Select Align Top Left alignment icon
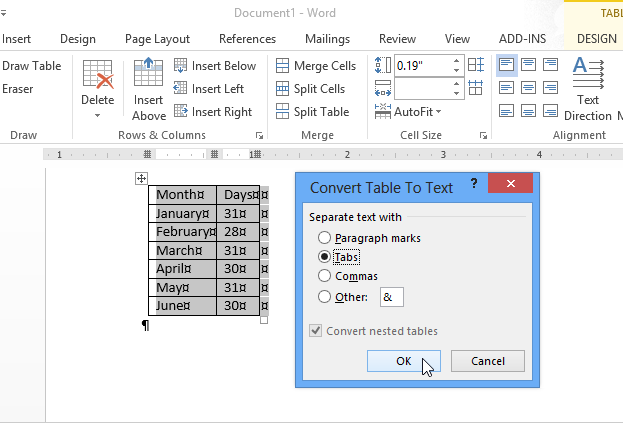Viewport: 623px width, 423px height. coord(507,65)
